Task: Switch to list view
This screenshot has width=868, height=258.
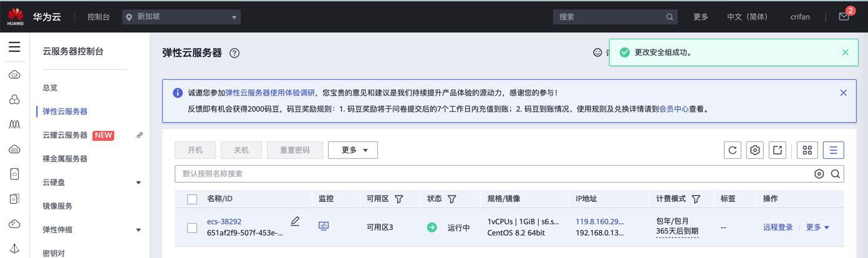Action: pyautogui.click(x=833, y=150)
